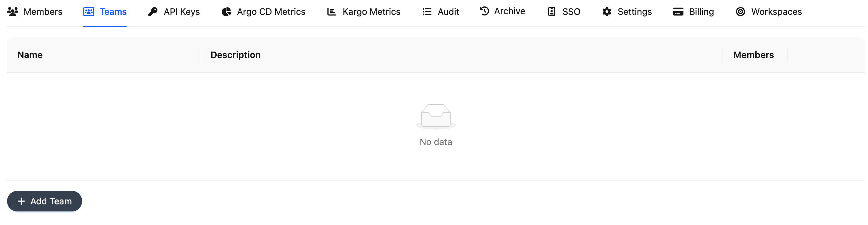
Task: Click the Archive history clock icon
Action: tap(485, 11)
